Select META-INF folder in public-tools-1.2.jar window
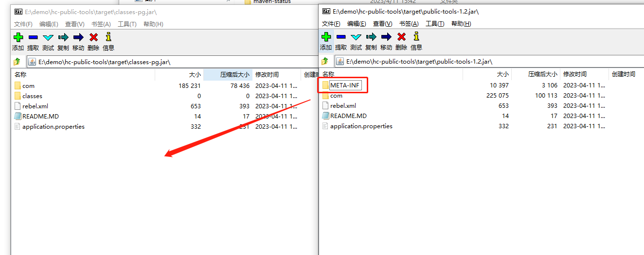This screenshot has width=644, height=255. pos(344,85)
